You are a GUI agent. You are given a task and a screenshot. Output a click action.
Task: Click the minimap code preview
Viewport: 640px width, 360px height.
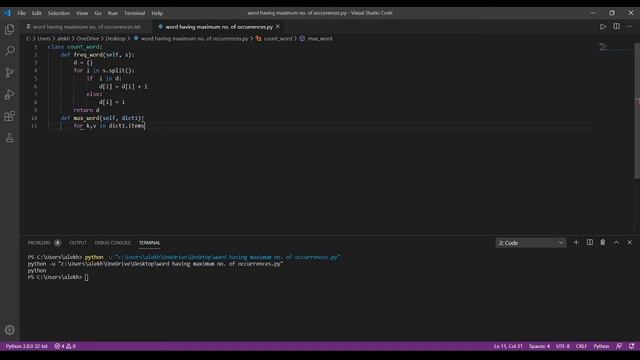tap(603, 47)
